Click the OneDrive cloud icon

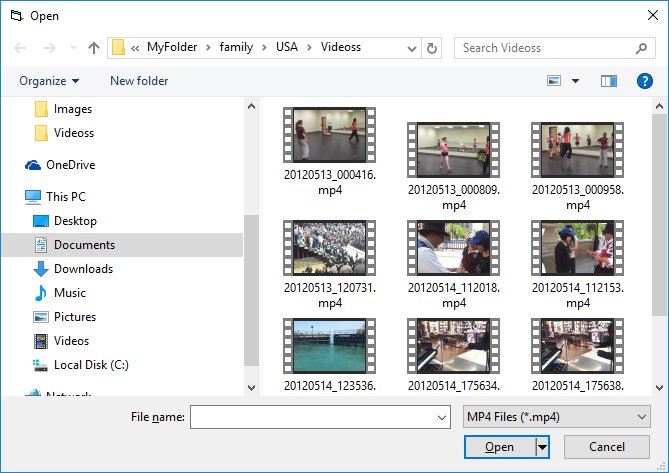pyautogui.click(x=33, y=165)
